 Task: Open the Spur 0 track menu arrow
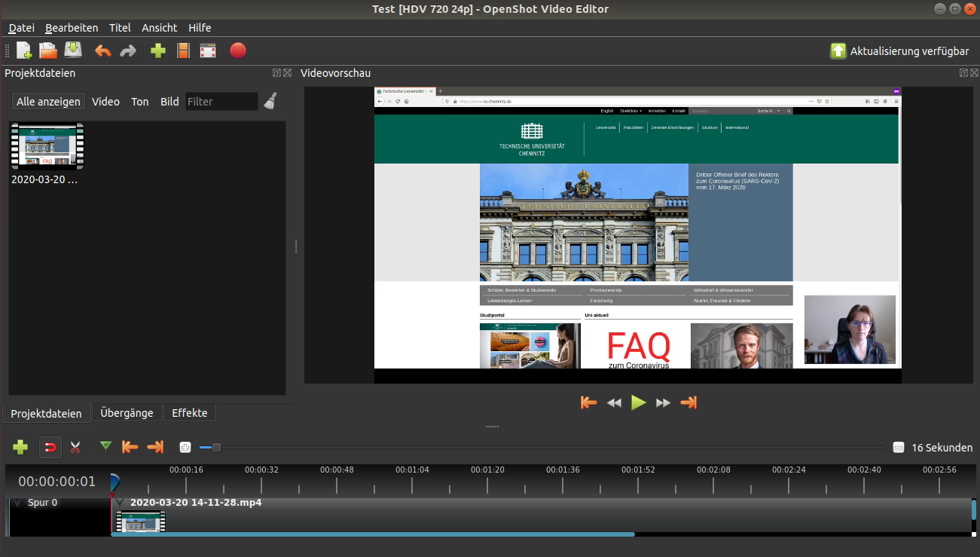tap(18, 503)
